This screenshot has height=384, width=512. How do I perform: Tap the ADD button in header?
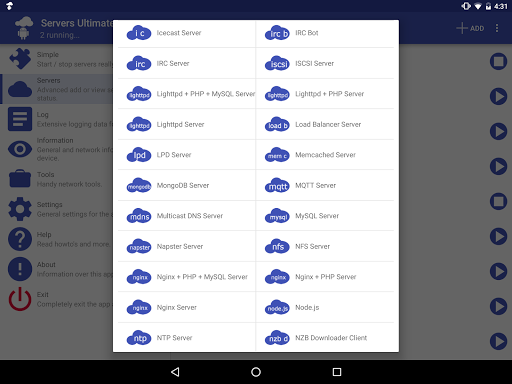pos(470,28)
